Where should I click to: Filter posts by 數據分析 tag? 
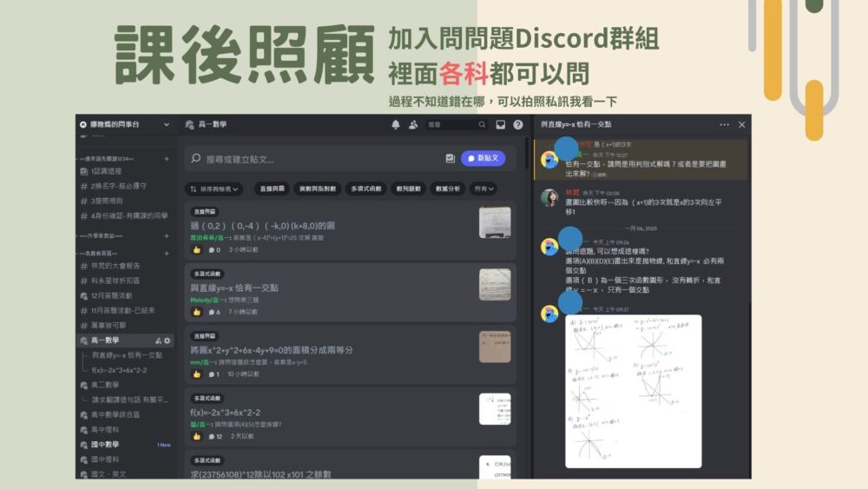pyautogui.click(x=447, y=188)
